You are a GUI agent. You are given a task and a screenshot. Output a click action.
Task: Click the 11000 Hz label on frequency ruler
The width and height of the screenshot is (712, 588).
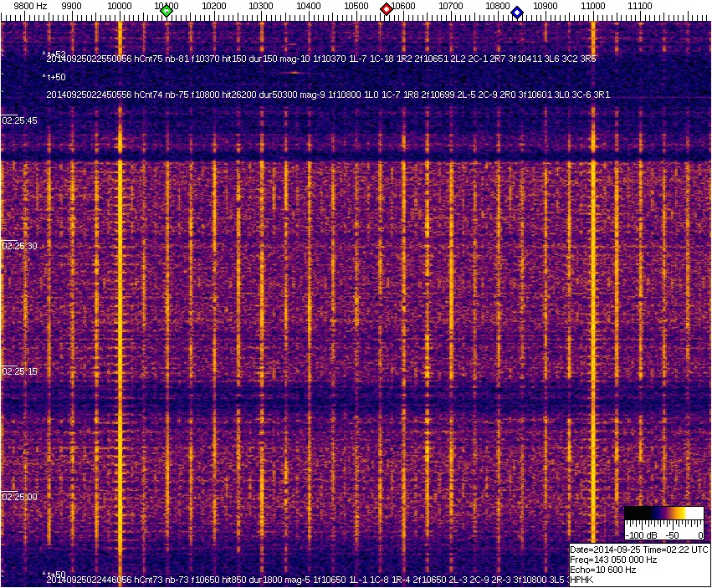click(x=593, y=5)
